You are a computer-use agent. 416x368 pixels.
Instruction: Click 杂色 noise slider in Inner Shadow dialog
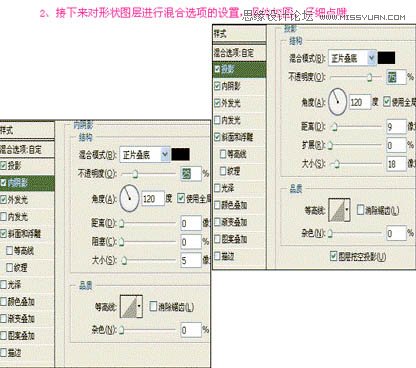pos(147,330)
